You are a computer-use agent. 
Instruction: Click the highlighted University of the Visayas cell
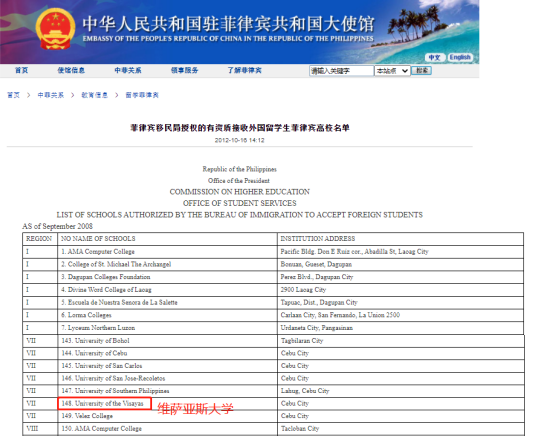[x=104, y=403]
